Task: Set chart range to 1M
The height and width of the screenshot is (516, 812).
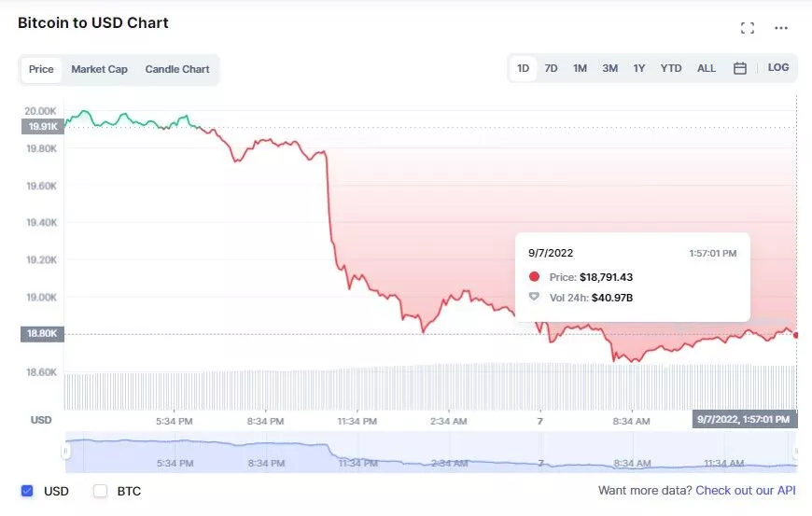Action: point(580,68)
